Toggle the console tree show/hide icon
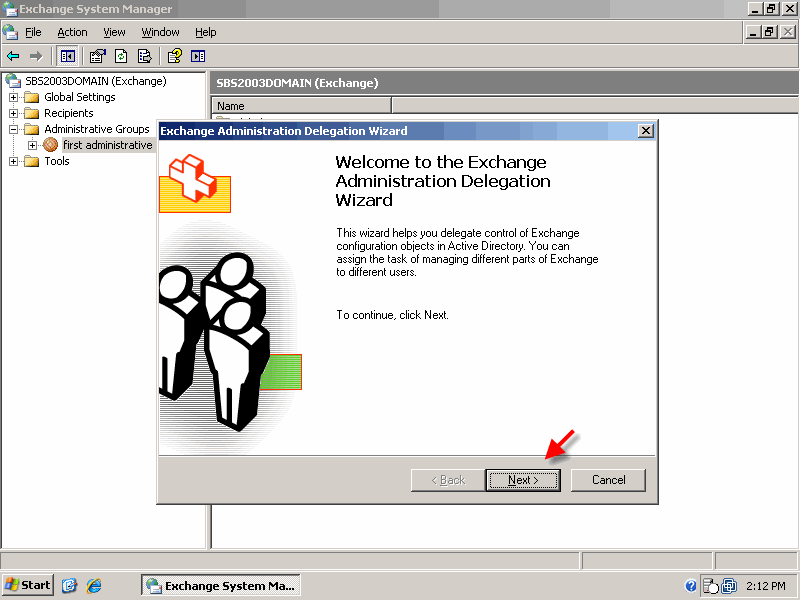The height and width of the screenshot is (600, 800). [x=67, y=56]
